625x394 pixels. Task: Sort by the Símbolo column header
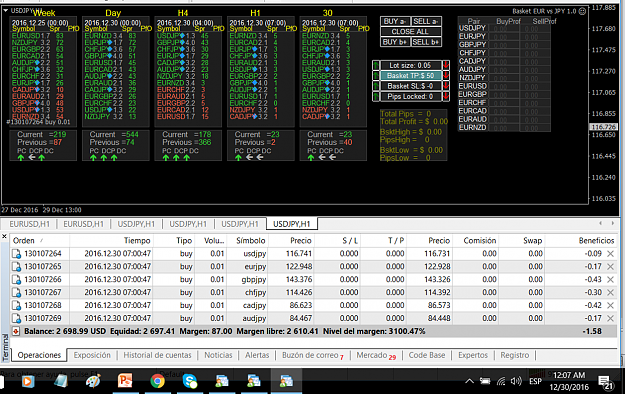pyautogui.click(x=248, y=240)
